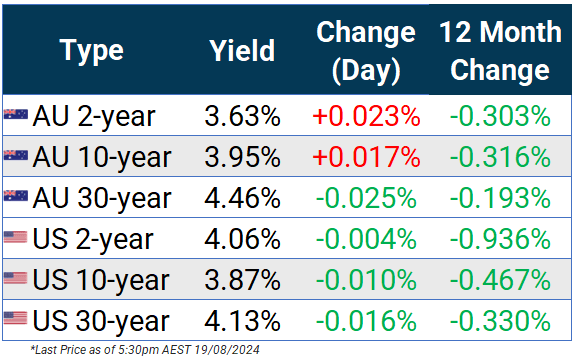Click the US 10-year yield 3.87%
Viewport: 573px width, 362px height.
242,280
